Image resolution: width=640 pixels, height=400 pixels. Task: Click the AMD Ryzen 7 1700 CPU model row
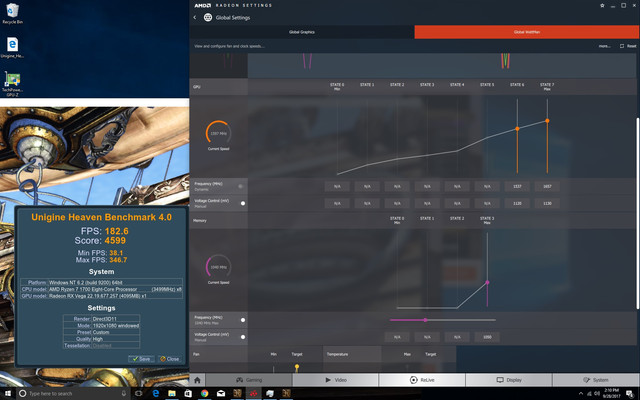[101, 289]
